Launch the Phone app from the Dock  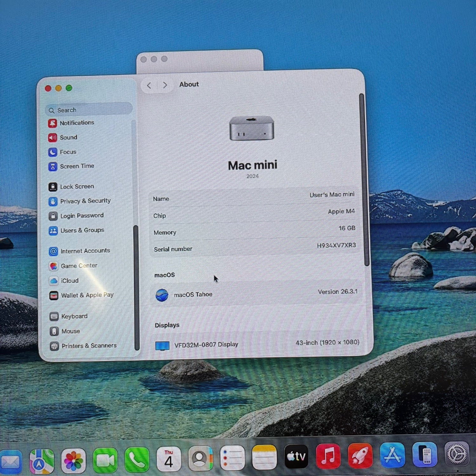pyautogui.click(x=137, y=459)
